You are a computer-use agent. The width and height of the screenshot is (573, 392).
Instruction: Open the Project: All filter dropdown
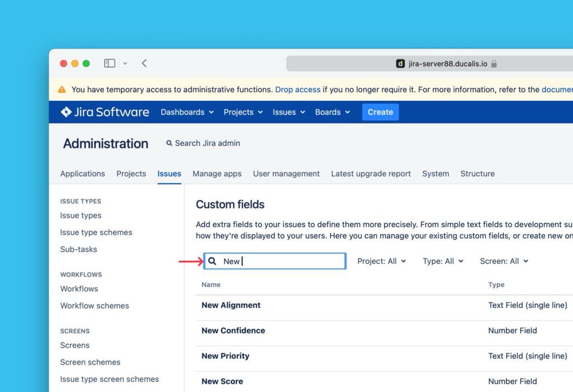(x=381, y=261)
